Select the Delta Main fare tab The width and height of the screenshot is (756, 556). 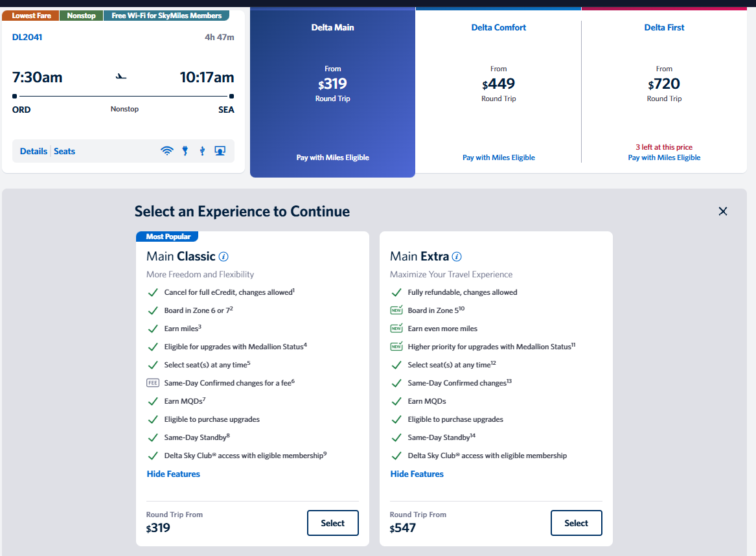(x=332, y=91)
